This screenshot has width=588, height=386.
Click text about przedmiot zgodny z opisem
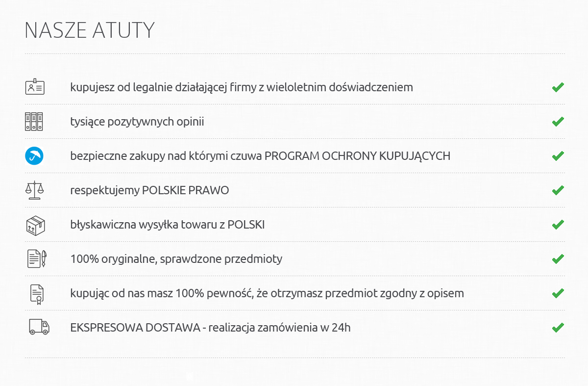click(x=267, y=293)
